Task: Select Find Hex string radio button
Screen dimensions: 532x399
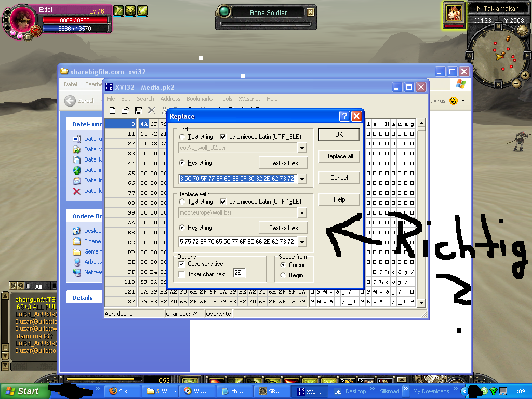Action: (x=181, y=163)
